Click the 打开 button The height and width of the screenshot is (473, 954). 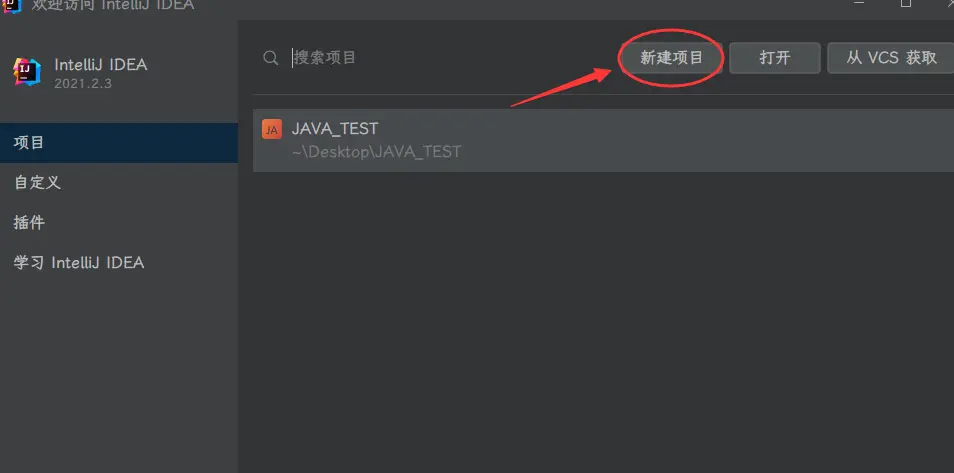point(775,58)
